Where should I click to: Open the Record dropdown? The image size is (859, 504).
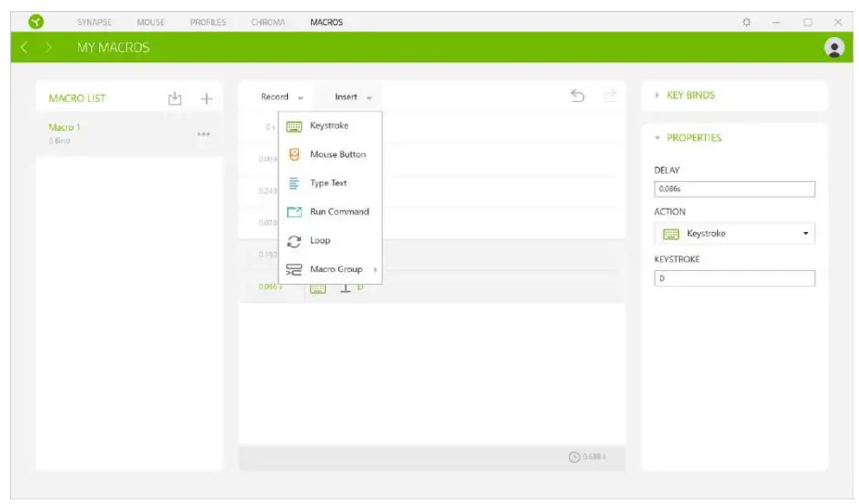pyautogui.click(x=281, y=97)
